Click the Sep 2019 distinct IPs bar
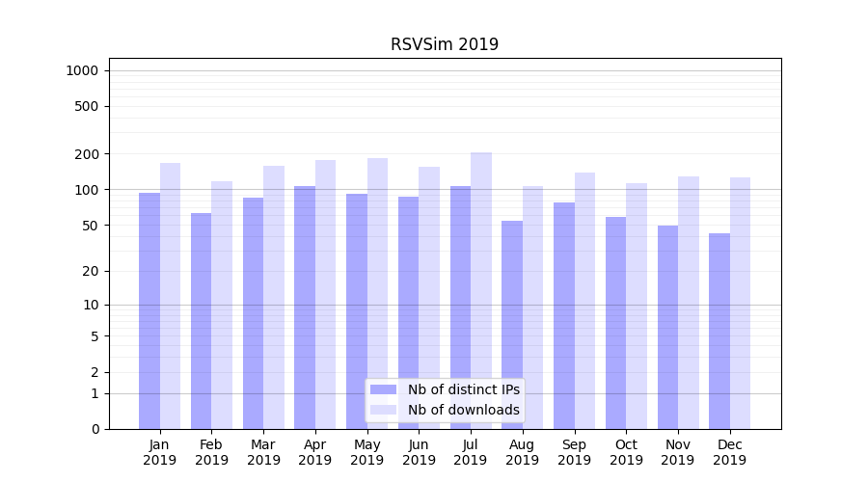 [564, 315]
